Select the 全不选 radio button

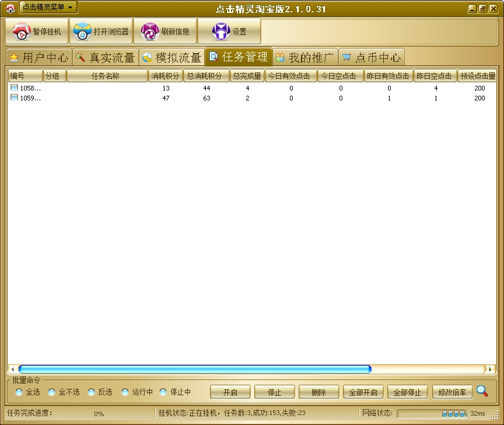(51, 392)
